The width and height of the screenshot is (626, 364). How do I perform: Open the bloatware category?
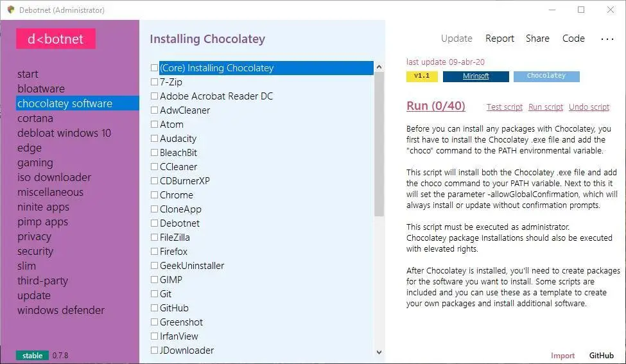coord(40,89)
